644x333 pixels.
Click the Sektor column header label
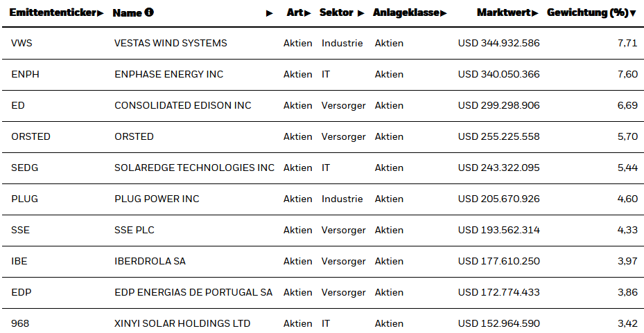point(337,12)
